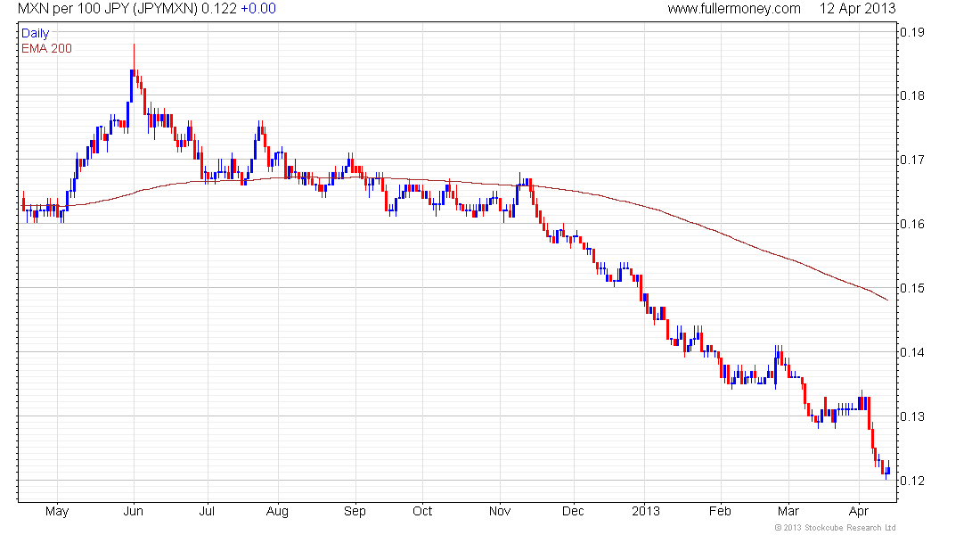
Task: Click the price change value +0.00
Action: 258,9
